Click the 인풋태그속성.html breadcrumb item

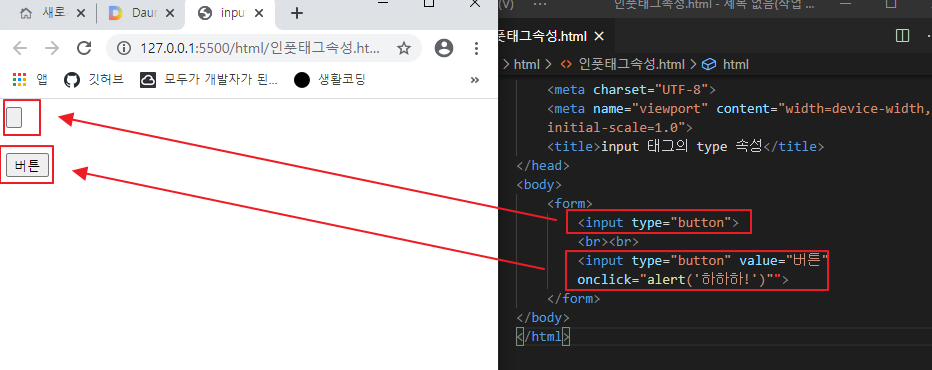coord(624,64)
